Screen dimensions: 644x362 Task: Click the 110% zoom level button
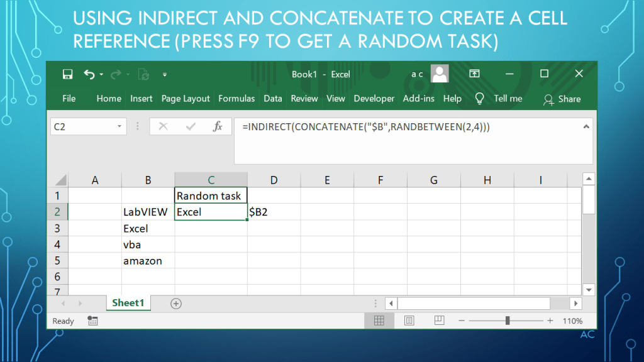tap(572, 321)
